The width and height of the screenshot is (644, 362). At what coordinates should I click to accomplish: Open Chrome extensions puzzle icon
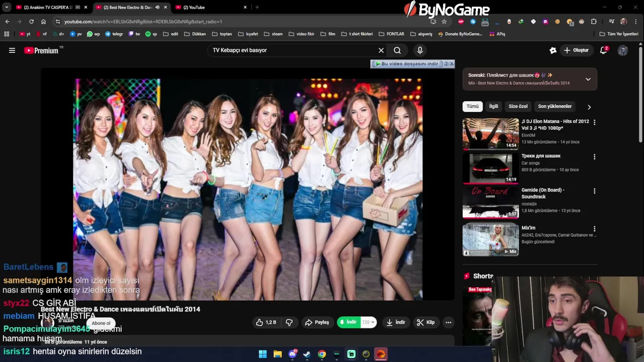point(594,22)
